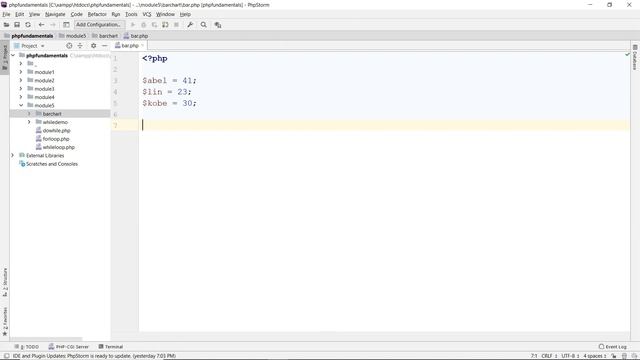
Task: Click the 7:1 cursor position indicator
Action: coord(534,356)
